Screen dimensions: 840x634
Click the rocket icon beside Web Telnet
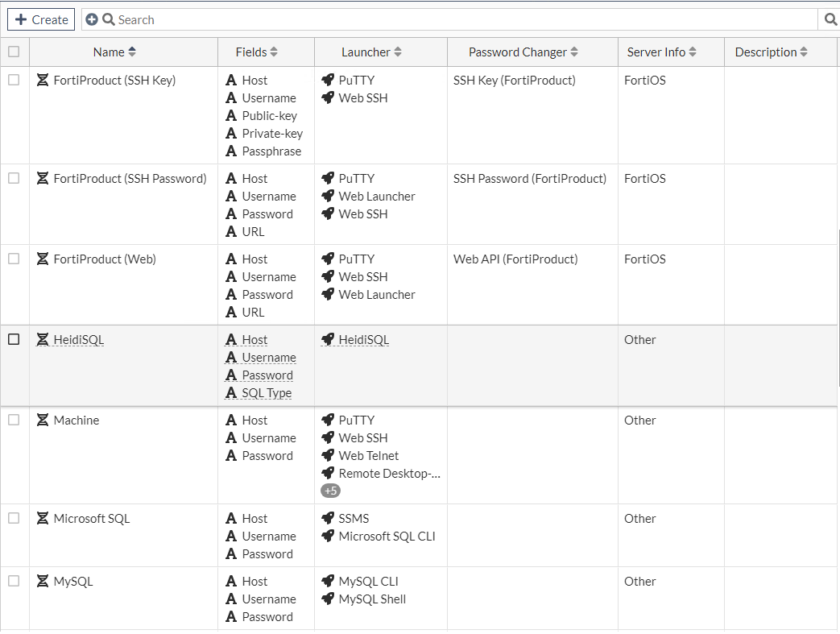point(327,455)
